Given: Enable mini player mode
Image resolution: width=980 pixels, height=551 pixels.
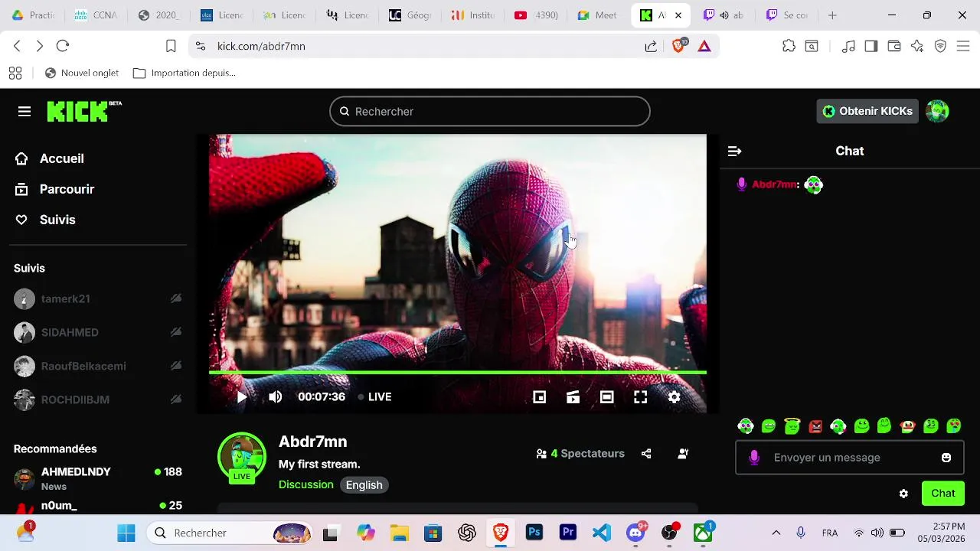Looking at the screenshot, I should click(x=540, y=396).
